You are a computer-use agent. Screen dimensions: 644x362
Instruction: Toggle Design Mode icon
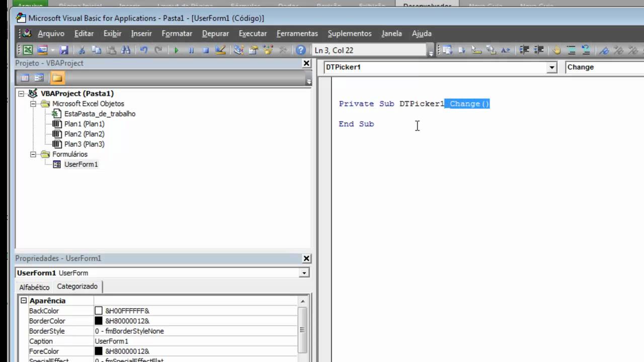pos(220,50)
